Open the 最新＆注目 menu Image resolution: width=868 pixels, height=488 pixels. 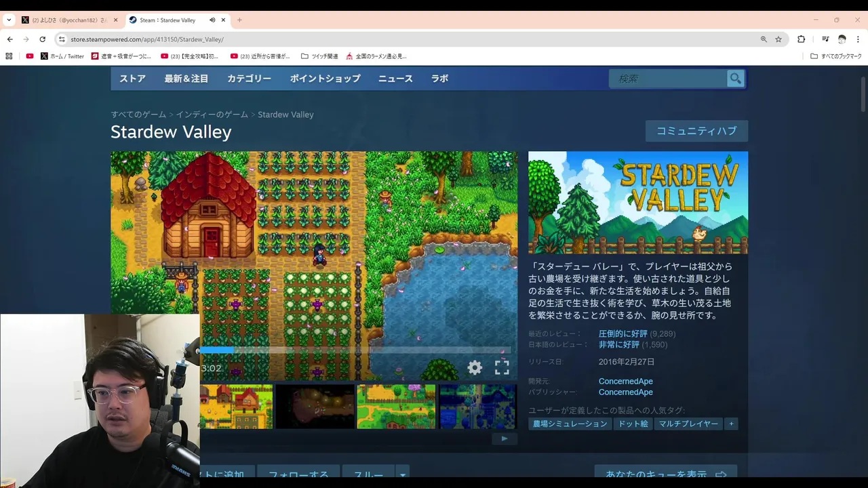186,79
